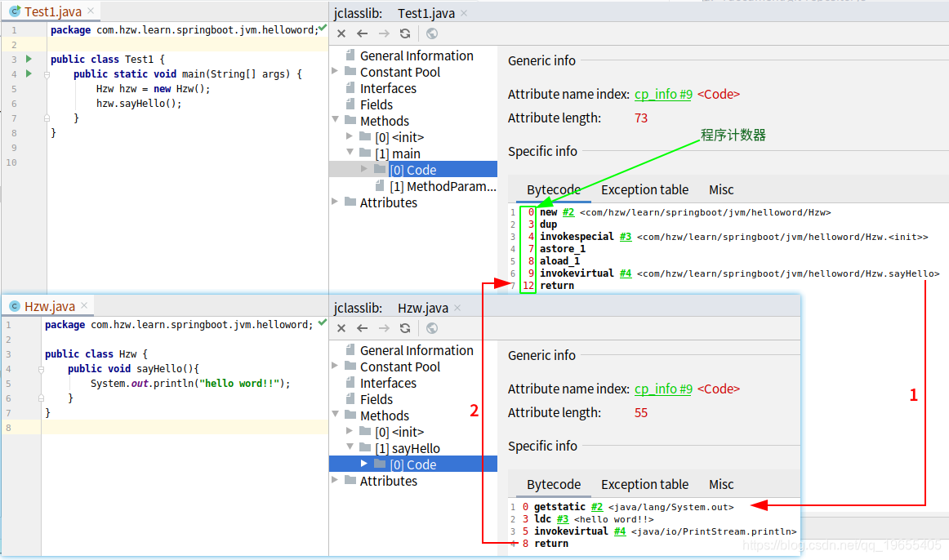Image resolution: width=949 pixels, height=560 pixels.
Task: Click #2 link on the getstatic instruction
Action: pyautogui.click(x=597, y=507)
